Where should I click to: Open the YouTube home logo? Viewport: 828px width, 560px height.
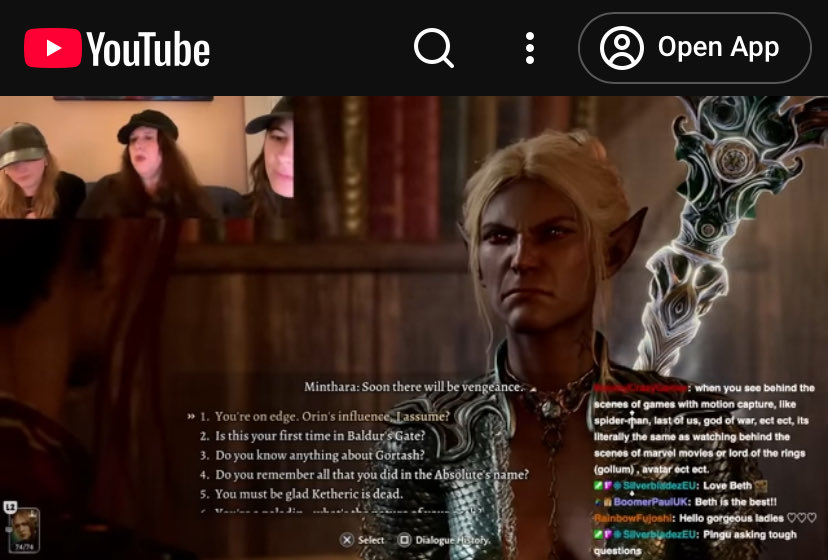pyautogui.click(x=117, y=48)
